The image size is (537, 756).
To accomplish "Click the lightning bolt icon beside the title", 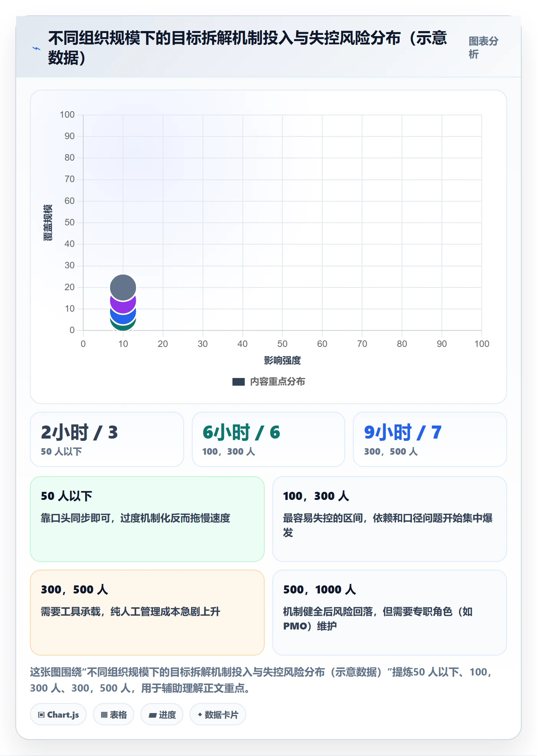I will (x=36, y=49).
